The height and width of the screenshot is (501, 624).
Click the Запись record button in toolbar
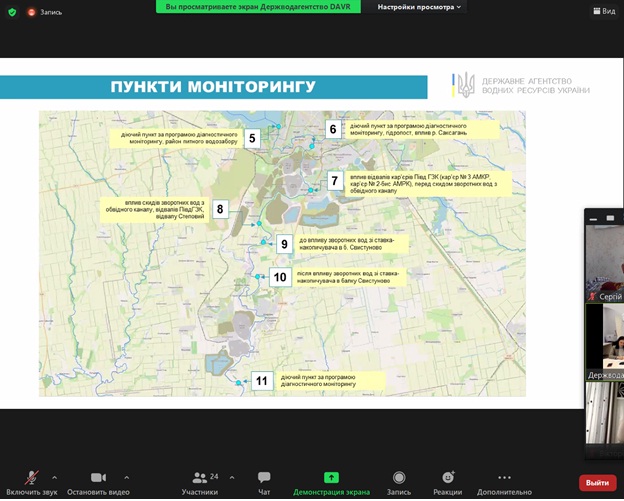(x=399, y=482)
